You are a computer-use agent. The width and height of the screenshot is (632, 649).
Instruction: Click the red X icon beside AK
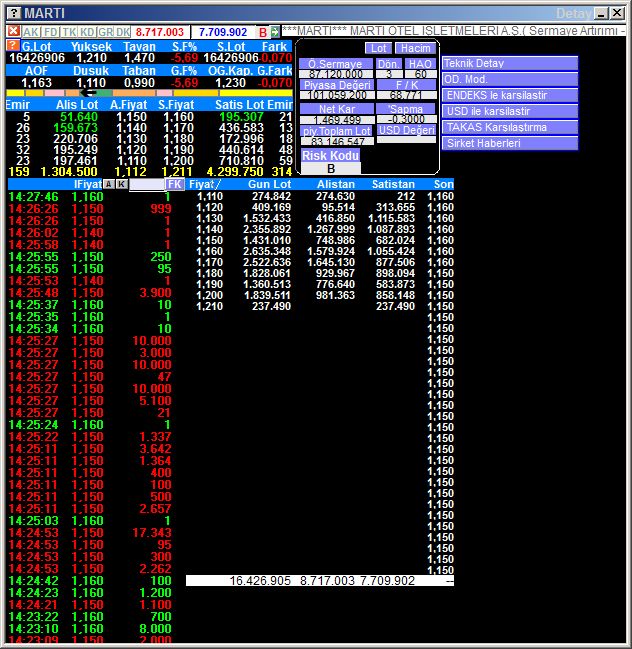point(13,31)
